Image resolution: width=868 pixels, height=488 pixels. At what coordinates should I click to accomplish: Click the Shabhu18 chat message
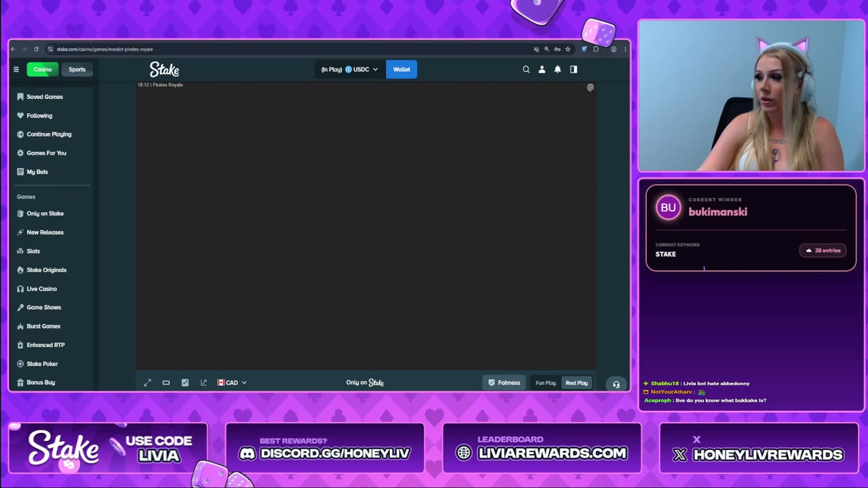click(x=696, y=384)
